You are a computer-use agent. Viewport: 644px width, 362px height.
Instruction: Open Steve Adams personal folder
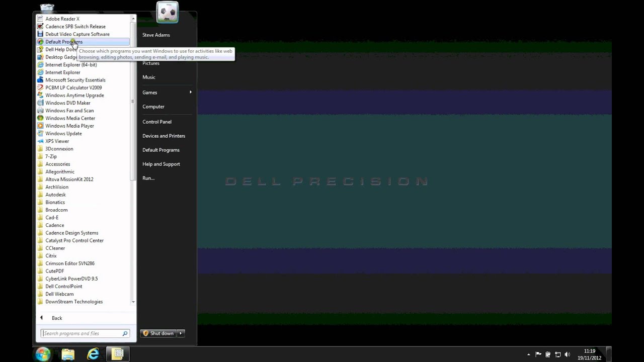point(156,35)
